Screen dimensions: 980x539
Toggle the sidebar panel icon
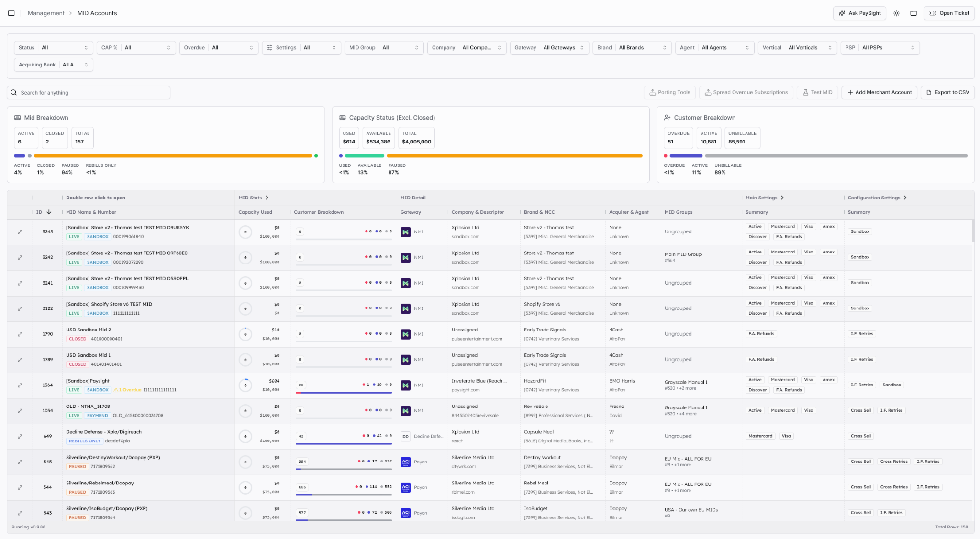pyautogui.click(x=11, y=13)
